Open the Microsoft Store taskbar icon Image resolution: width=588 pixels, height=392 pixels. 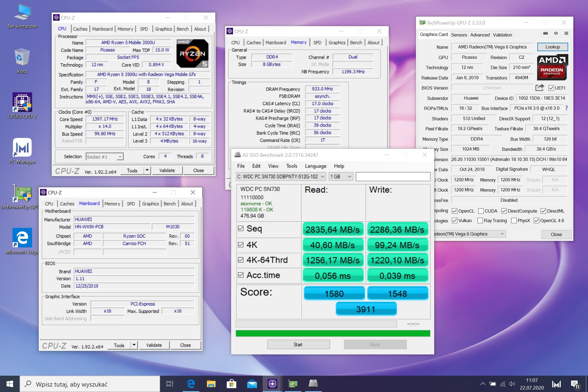click(231, 384)
